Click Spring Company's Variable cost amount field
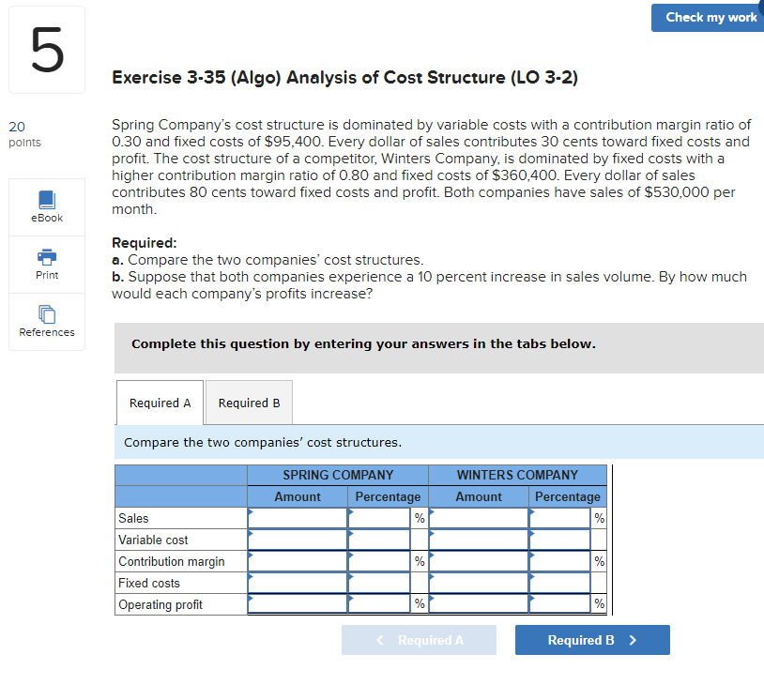The width and height of the screenshot is (764, 700). click(x=296, y=539)
